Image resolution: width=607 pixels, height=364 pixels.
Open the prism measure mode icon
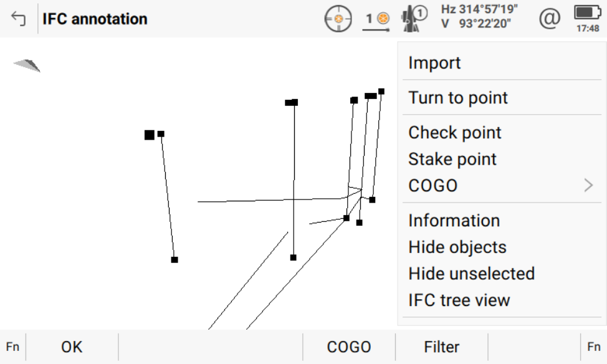[x=376, y=20]
